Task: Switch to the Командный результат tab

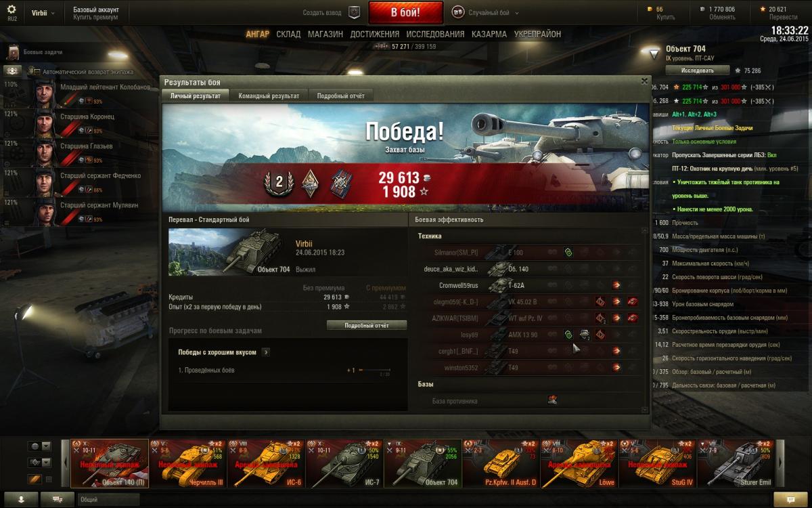Action: (269, 96)
